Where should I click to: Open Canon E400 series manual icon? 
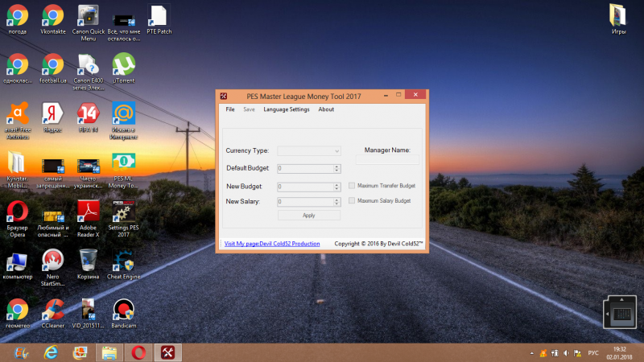[89, 72]
